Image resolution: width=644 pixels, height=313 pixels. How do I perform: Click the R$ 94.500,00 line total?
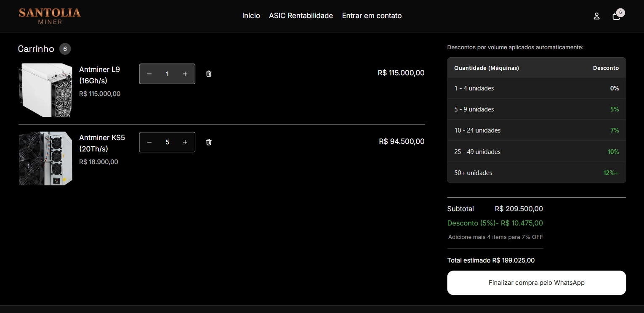[x=402, y=141]
